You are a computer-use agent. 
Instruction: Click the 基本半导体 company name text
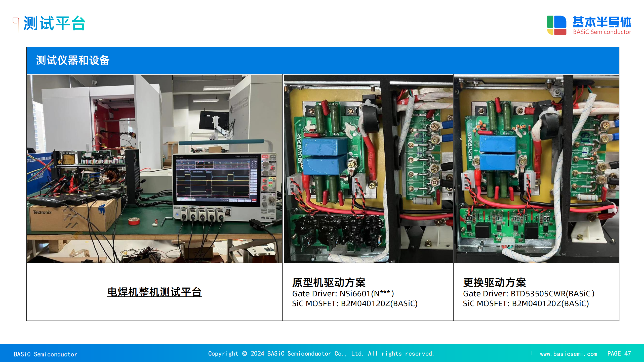[602, 22]
